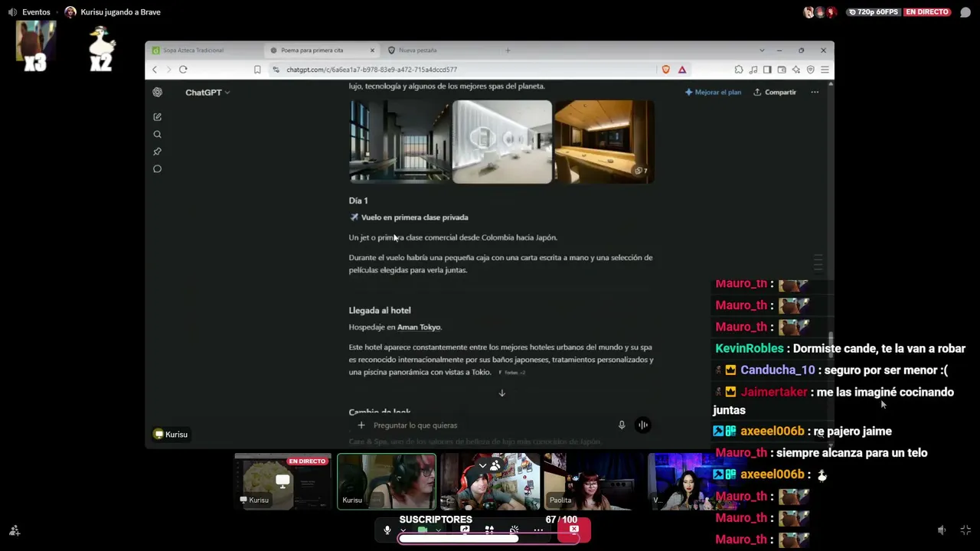980x551 pixels.
Task: Disconnect from the call with the red button
Action: [573, 530]
